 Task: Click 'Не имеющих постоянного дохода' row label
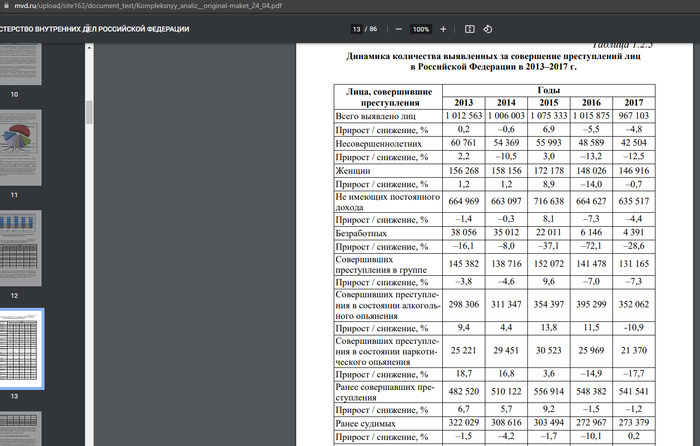[388, 202]
